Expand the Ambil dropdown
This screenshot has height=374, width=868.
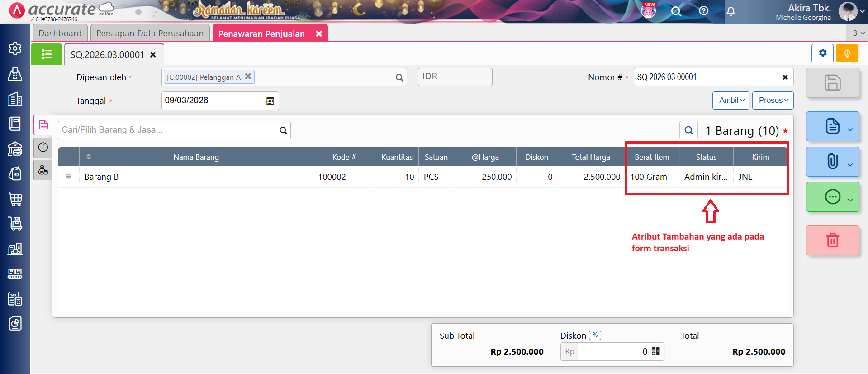pyautogui.click(x=731, y=101)
